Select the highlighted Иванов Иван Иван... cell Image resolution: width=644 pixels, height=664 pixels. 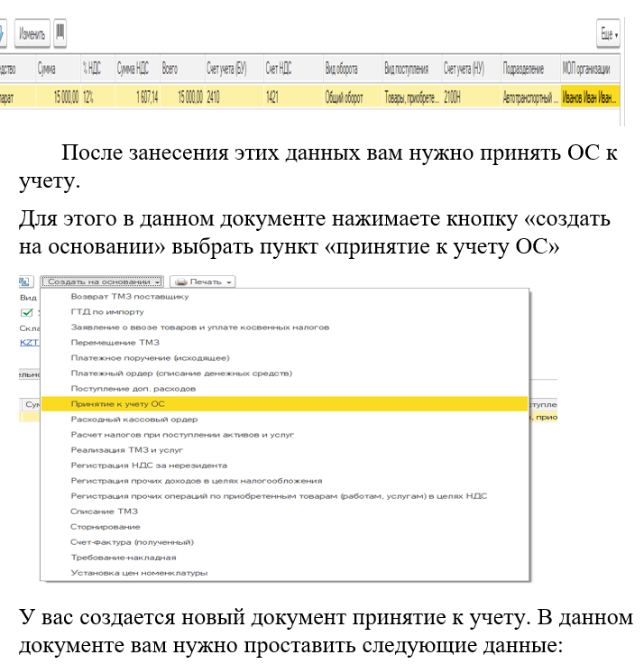(x=590, y=97)
